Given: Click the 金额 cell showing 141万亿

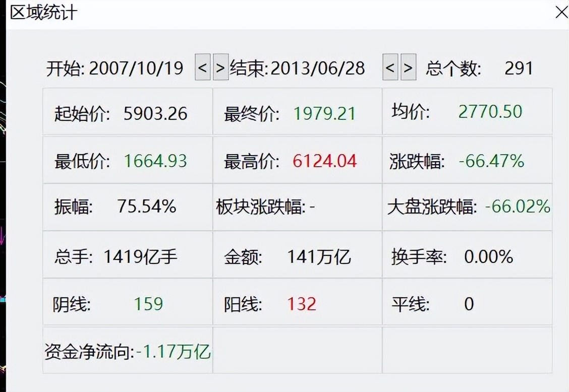Looking at the screenshot, I should tap(319, 257).
